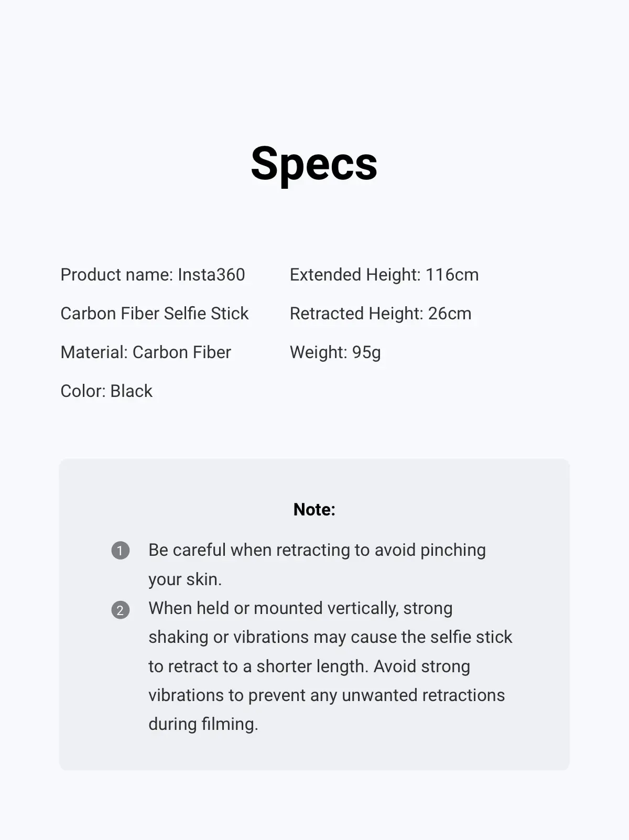
Task: Click the Note: heading in the gray box
Action: [314, 509]
